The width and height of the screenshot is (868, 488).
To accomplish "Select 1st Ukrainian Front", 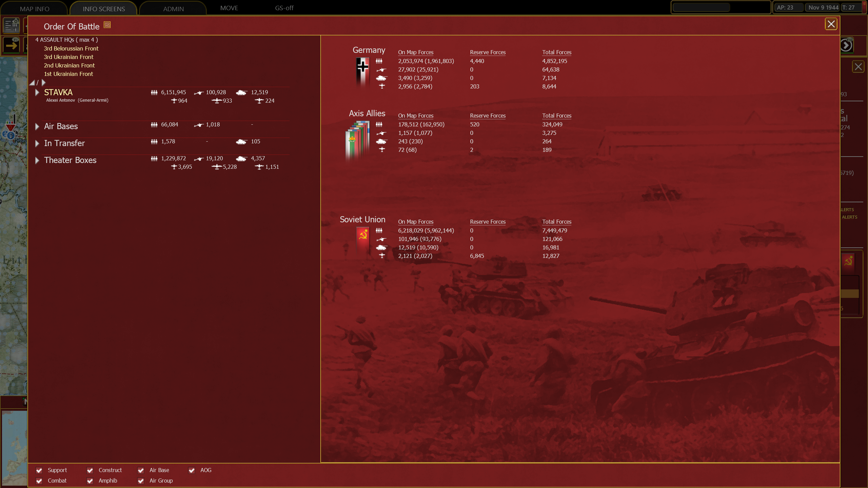I will [68, 74].
